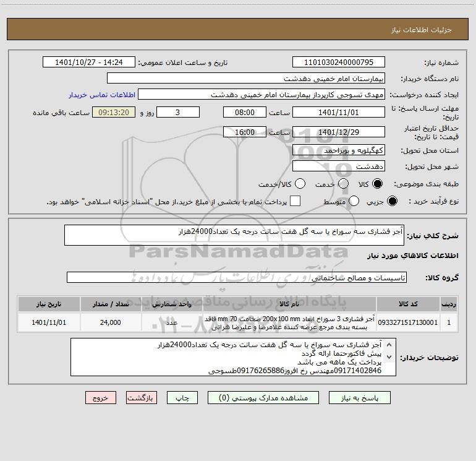The height and width of the screenshot is (461, 476).
Task: Select the خدمت radio button
Action: 343,184
